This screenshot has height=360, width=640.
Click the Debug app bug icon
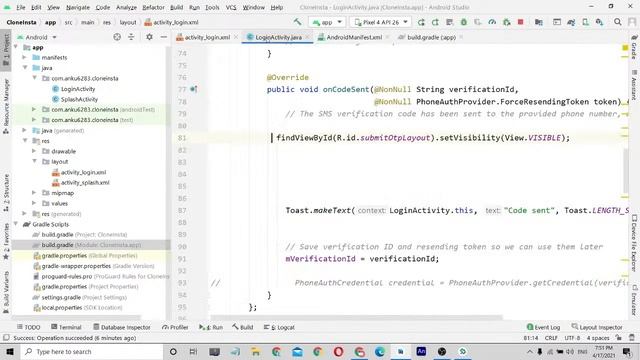(464, 22)
